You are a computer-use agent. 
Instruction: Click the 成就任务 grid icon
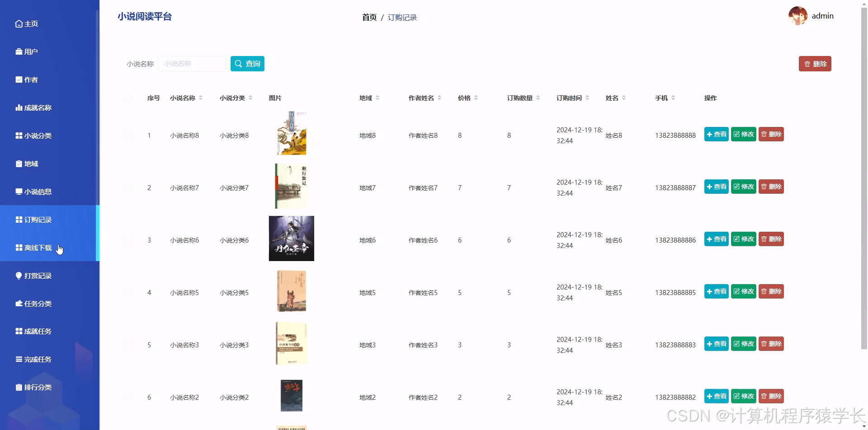click(19, 331)
